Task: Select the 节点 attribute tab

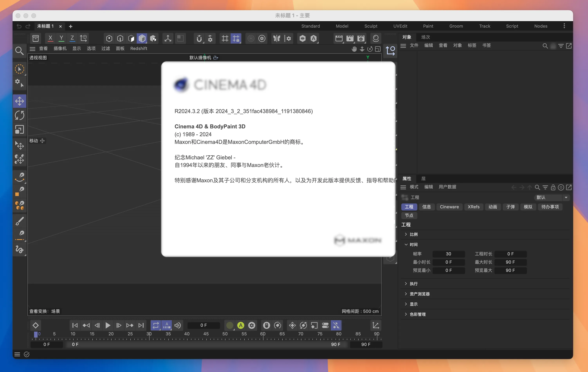Action: 409,215
